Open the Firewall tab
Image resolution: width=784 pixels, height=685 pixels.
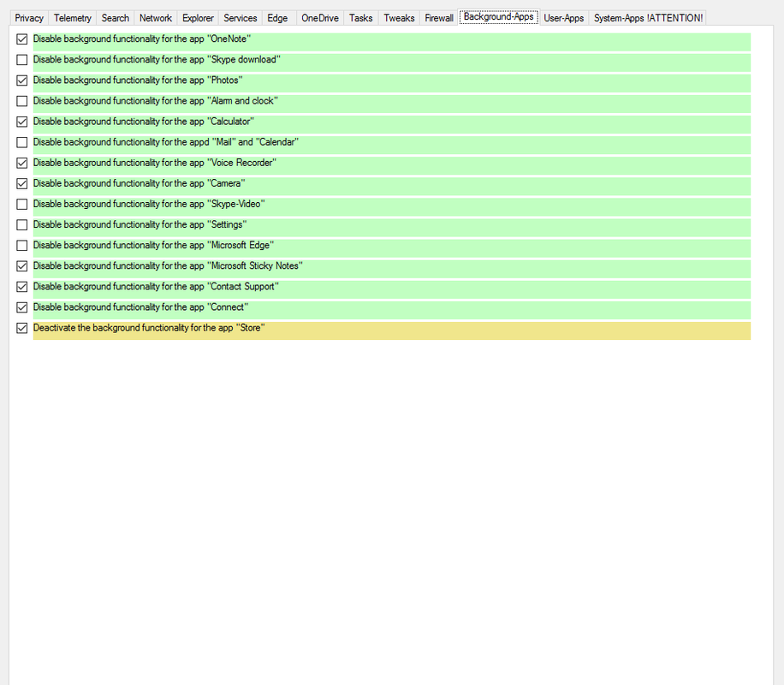point(439,18)
